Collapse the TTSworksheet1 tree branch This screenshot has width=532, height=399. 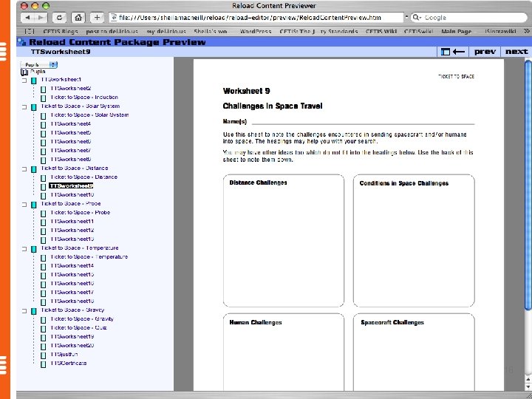24,81
